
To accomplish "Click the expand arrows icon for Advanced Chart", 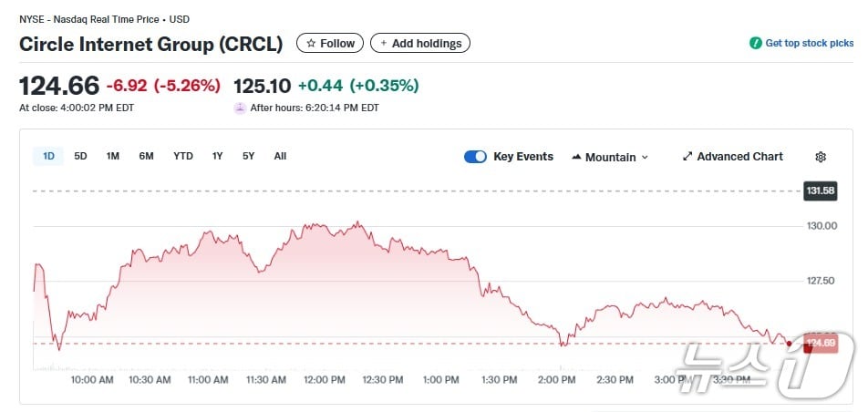I will 687,157.
